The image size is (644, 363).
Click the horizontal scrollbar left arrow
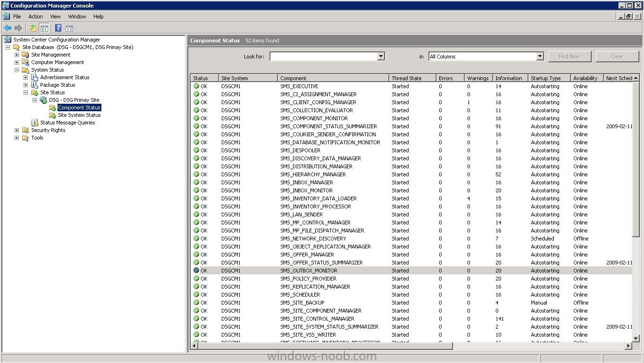(195, 346)
